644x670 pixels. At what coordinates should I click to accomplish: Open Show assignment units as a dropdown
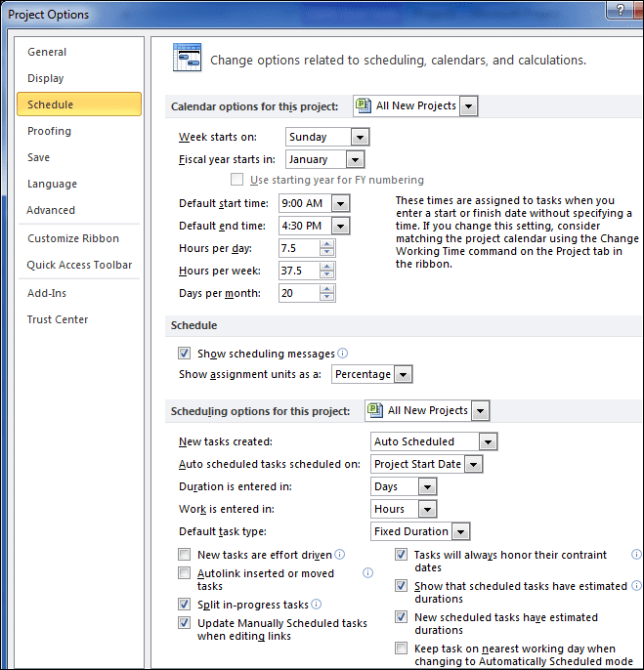pyautogui.click(x=403, y=375)
